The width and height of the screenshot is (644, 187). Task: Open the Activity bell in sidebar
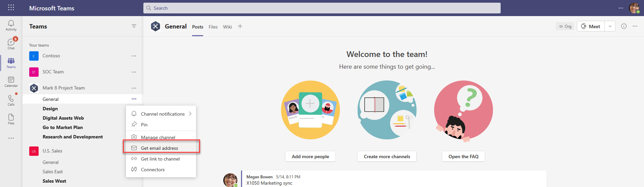coord(11,25)
